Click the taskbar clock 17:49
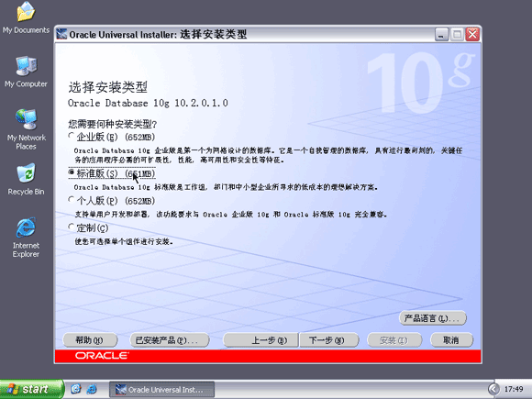The width and height of the screenshot is (532, 399). click(514, 389)
